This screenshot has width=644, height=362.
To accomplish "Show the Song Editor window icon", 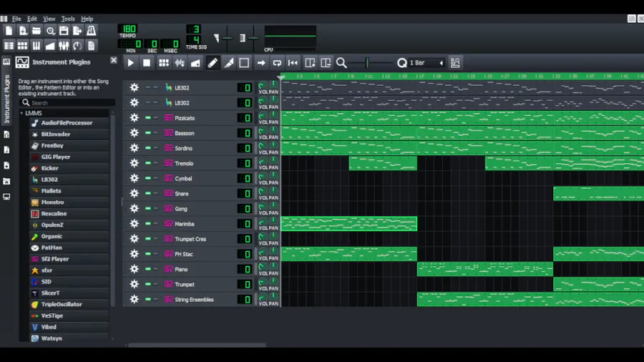I will pyautogui.click(x=9, y=46).
